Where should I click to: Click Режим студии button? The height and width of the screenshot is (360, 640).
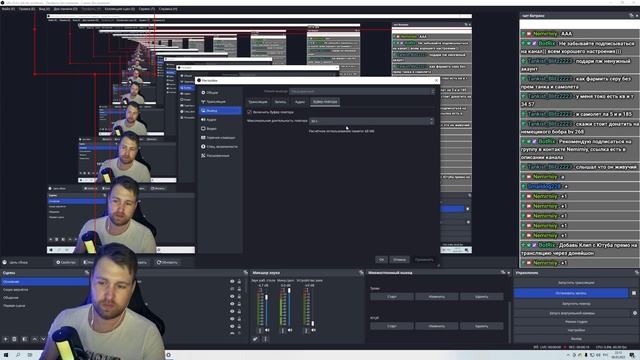[x=576, y=322]
